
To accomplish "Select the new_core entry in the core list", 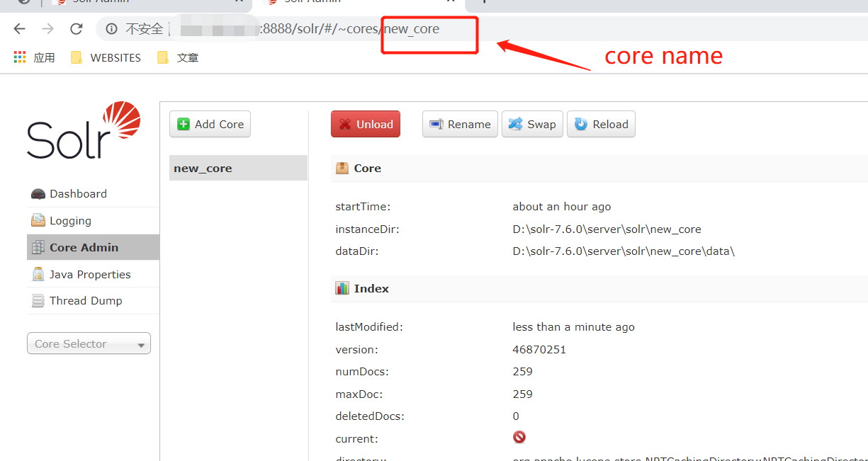I will 203,168.
